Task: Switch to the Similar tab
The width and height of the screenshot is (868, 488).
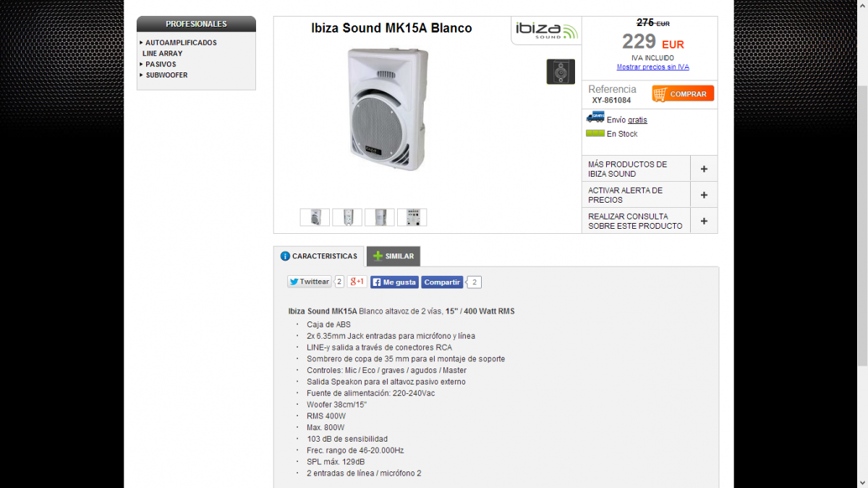Action: (x=393, y=256)
